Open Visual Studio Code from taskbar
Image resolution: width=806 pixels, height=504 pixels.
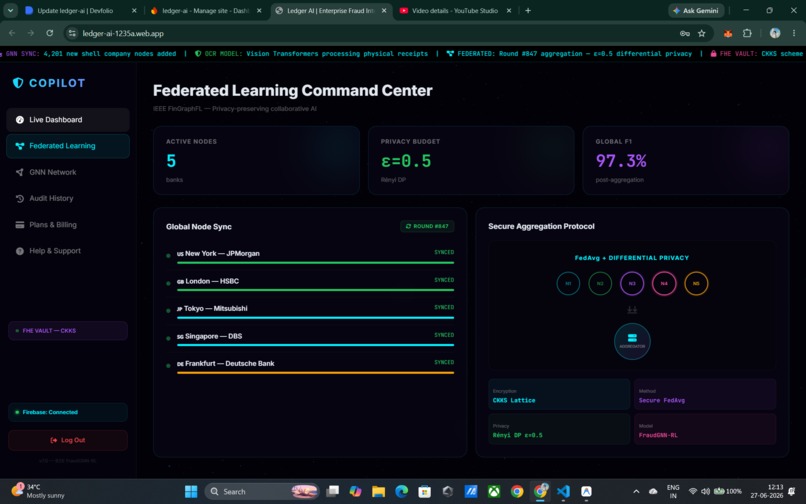pos(563,492)
